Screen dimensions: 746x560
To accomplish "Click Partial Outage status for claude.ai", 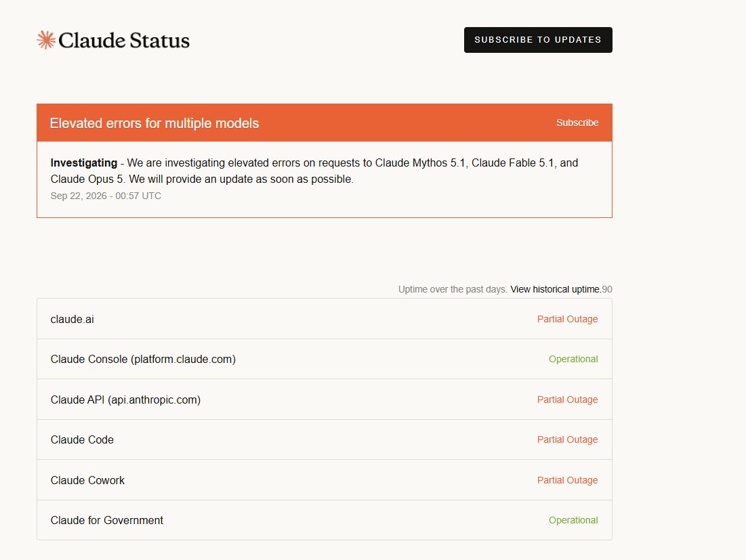I will tap(567, 319).
